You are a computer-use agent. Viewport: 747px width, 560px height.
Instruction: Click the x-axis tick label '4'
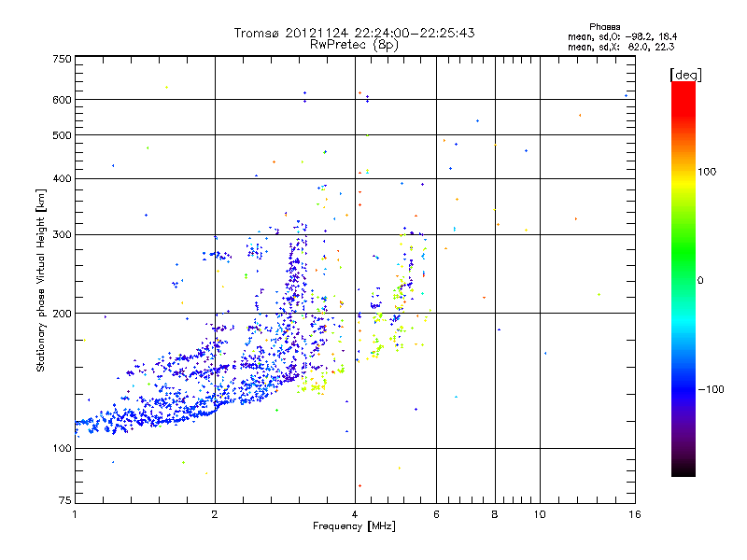[355, 514]
